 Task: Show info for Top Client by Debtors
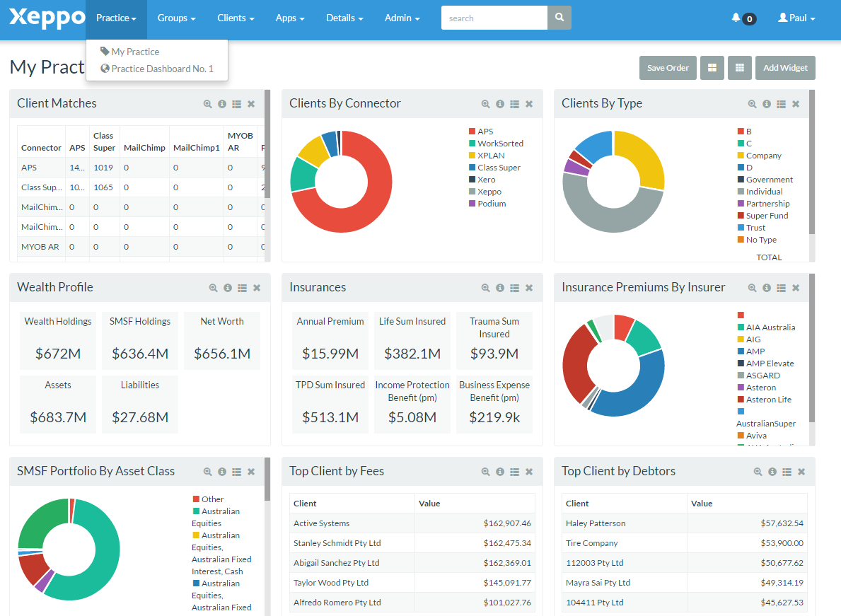pos(772,472)
